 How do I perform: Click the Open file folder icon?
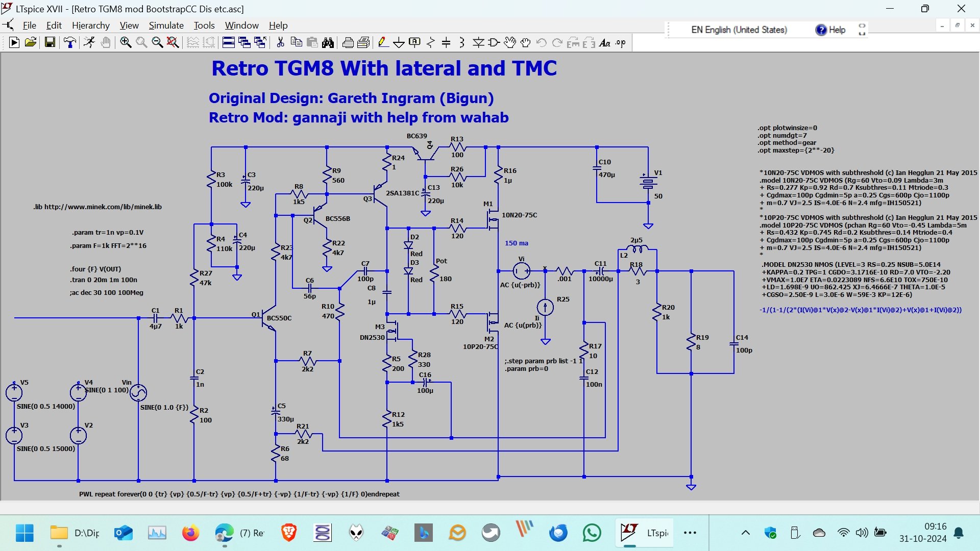[x=31, y=43]
